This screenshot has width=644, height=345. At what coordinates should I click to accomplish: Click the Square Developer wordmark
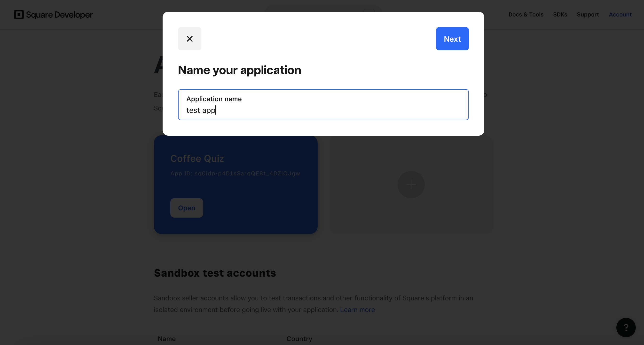(x=60, y=15)
